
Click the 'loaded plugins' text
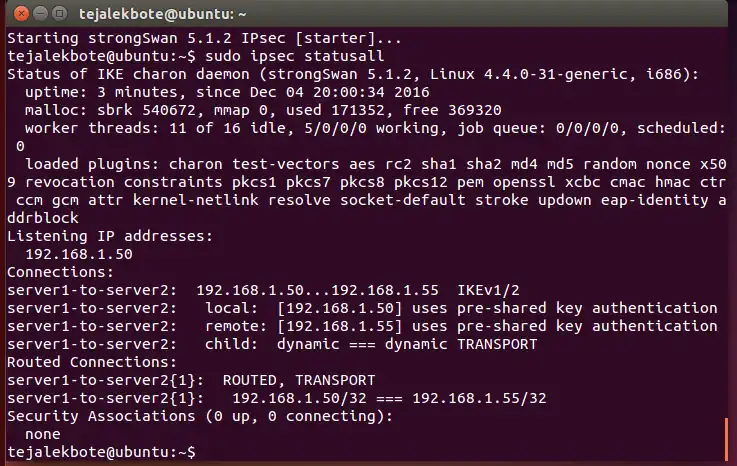coord(80,164)
